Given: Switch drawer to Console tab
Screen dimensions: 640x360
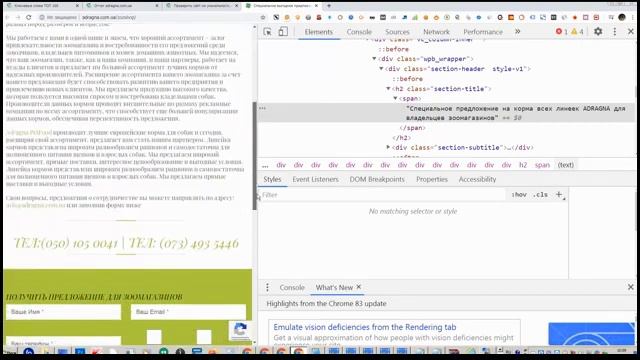Looking at the screenshot, I should tap(292, 287).
